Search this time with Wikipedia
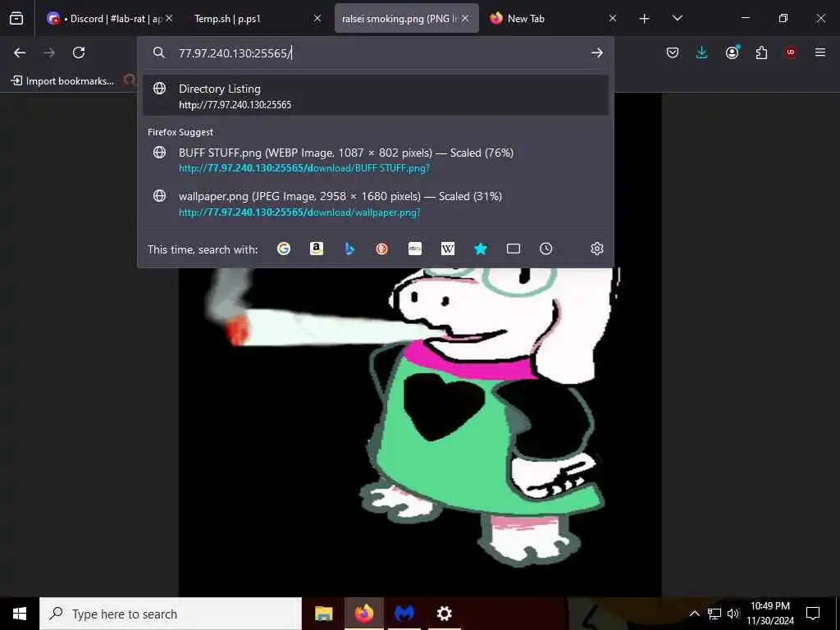Viewport: 840px width, 630px height. click(x=447, y=249)
